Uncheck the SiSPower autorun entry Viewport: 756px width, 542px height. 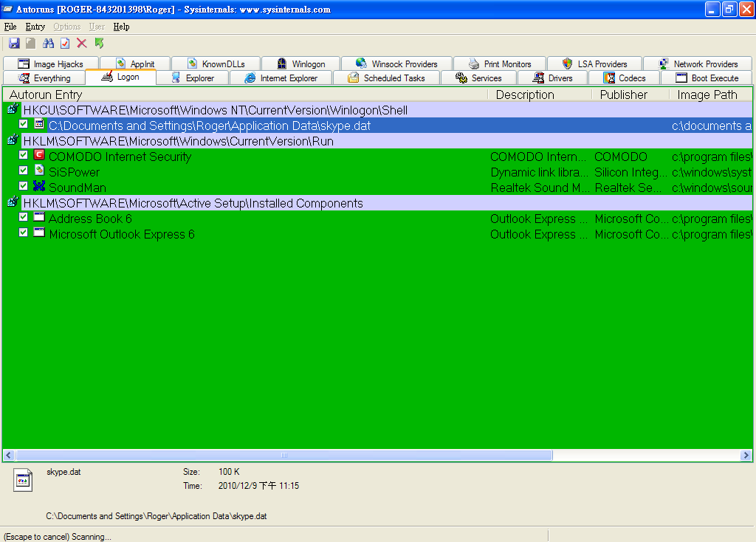23,171
